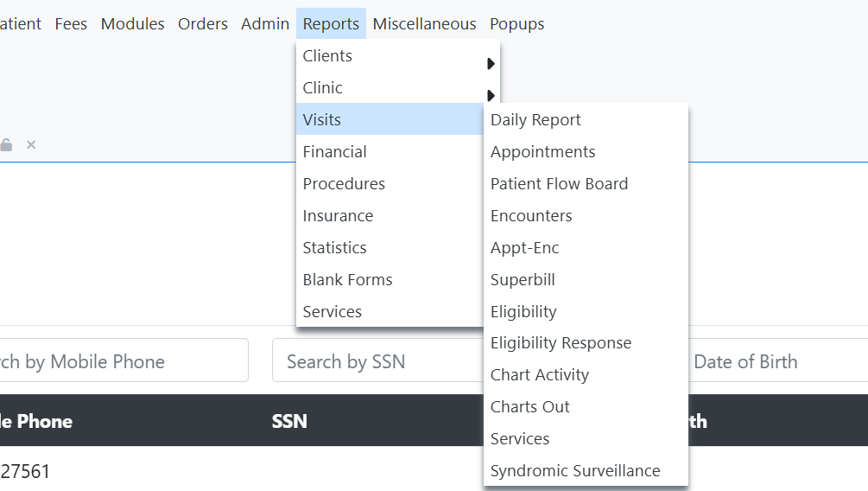Select the Syndromic Surveillance report
Screen dimensions: 868x491
click(575, 471)
